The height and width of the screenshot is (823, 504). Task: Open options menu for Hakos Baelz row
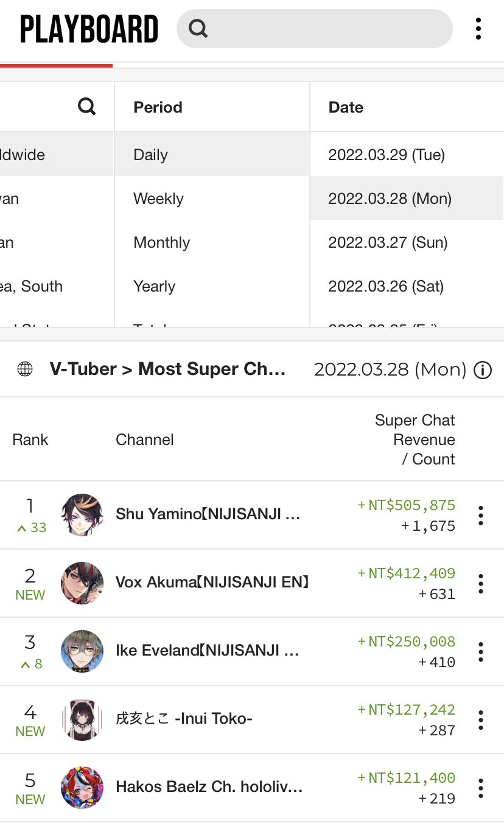[x=481, y=788]
